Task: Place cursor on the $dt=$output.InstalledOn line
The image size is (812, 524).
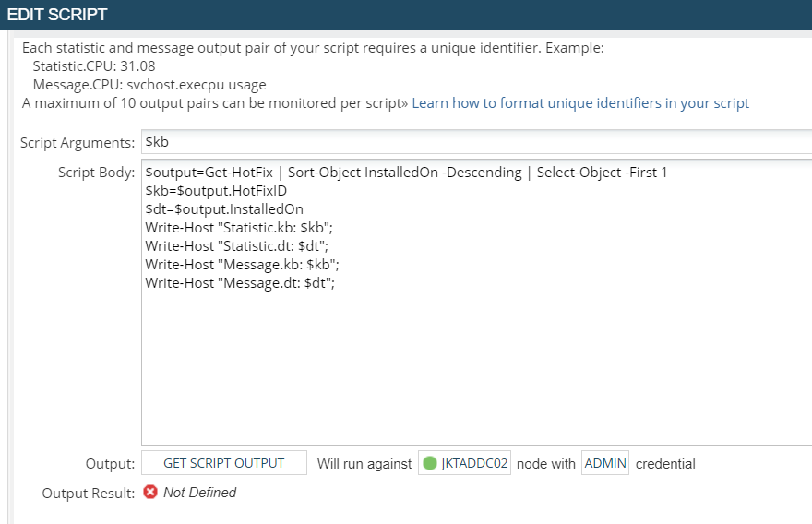Action: (224, 209)
